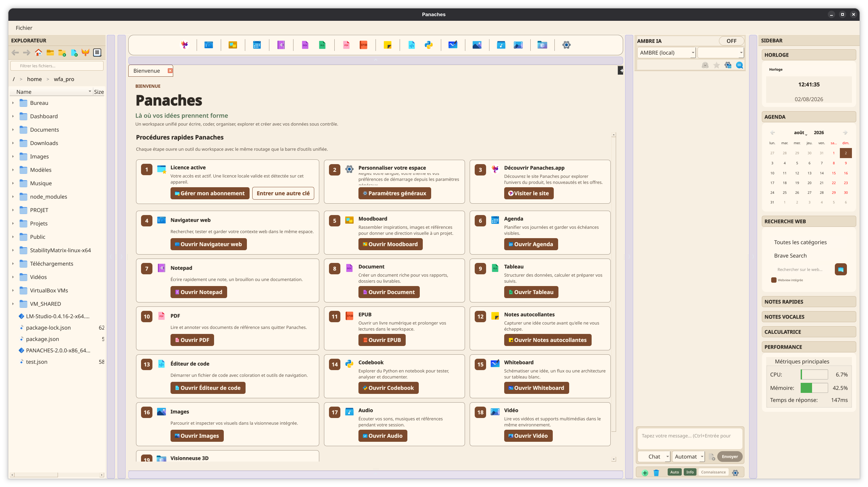Collapse the HORLOGE sidebar section header
Viewport: 868px width, 487px height.
(x=809, y=55)
